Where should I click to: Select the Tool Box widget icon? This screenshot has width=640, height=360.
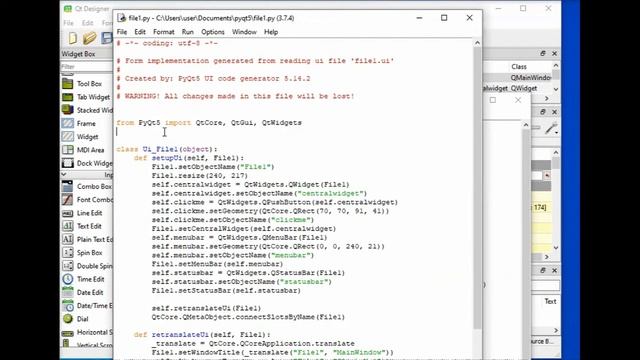(68, 84)
